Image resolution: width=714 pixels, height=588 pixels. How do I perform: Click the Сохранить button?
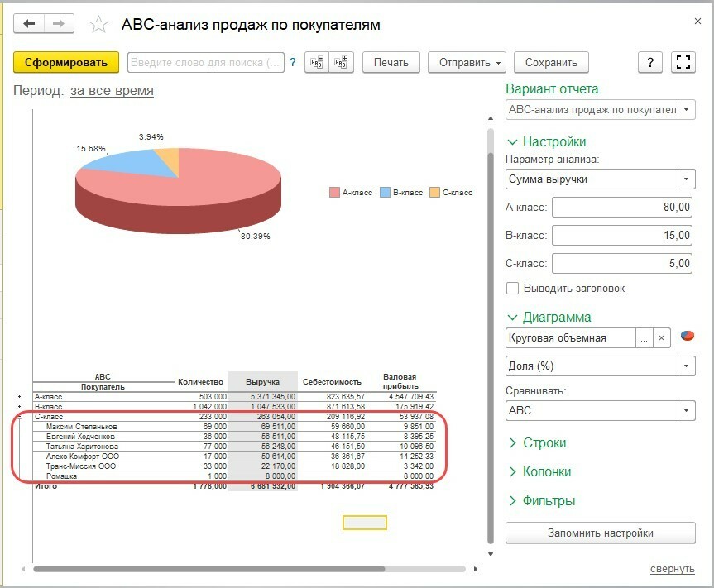tap(551, 62)
